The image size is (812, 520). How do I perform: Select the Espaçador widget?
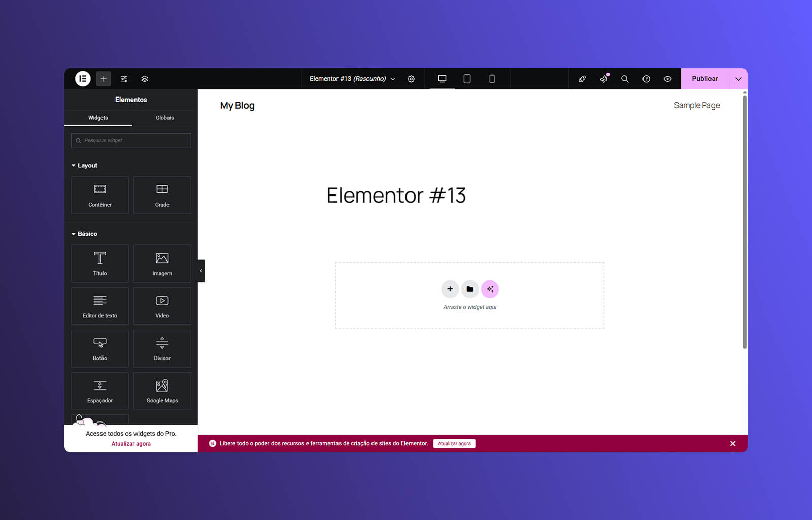(100, 391)
